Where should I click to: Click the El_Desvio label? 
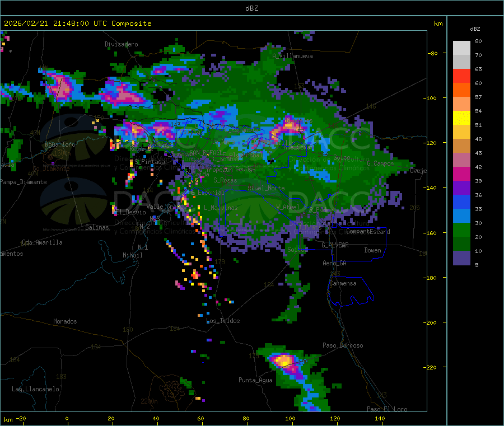[x=131, y=212]
